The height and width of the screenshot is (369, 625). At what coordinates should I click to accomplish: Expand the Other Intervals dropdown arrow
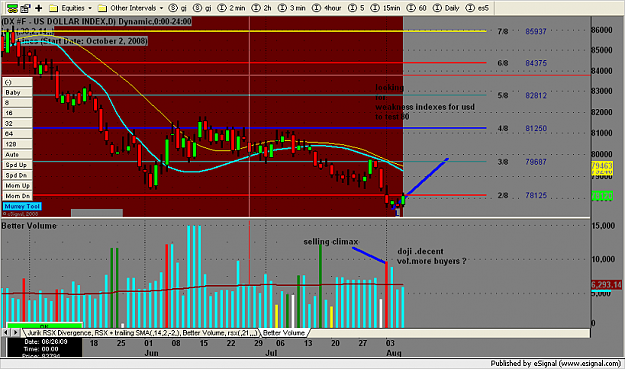pyautogui.click(x=161, y=8)
